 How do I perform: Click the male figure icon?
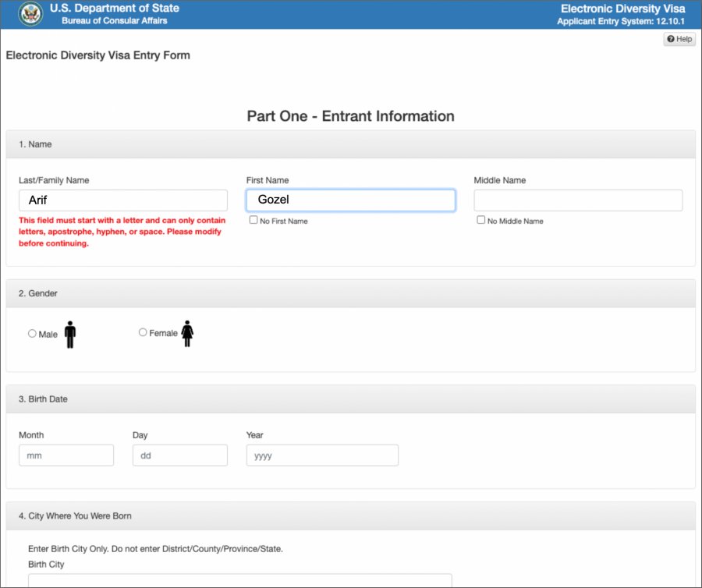click(x=70, y=334)
